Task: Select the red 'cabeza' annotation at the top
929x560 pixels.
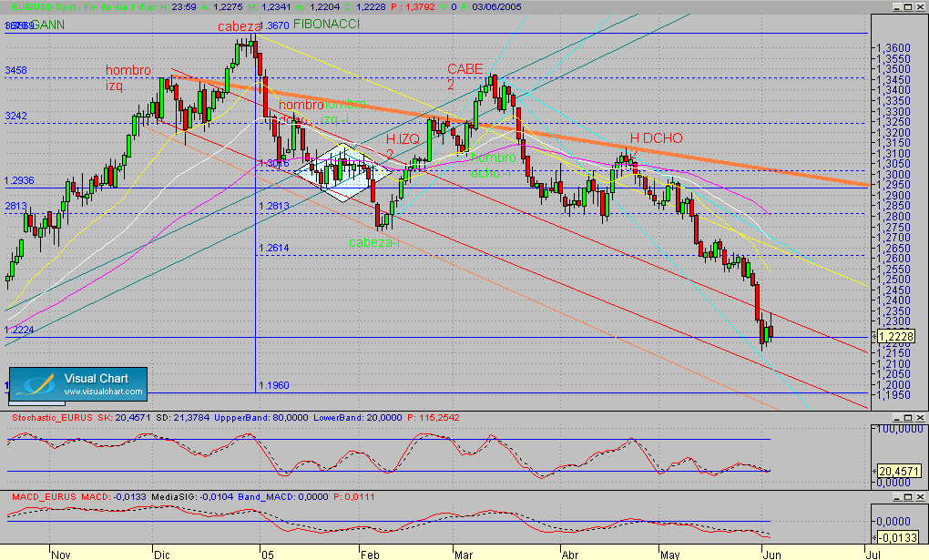Action: pyautogui.click(x=239, y=26)
